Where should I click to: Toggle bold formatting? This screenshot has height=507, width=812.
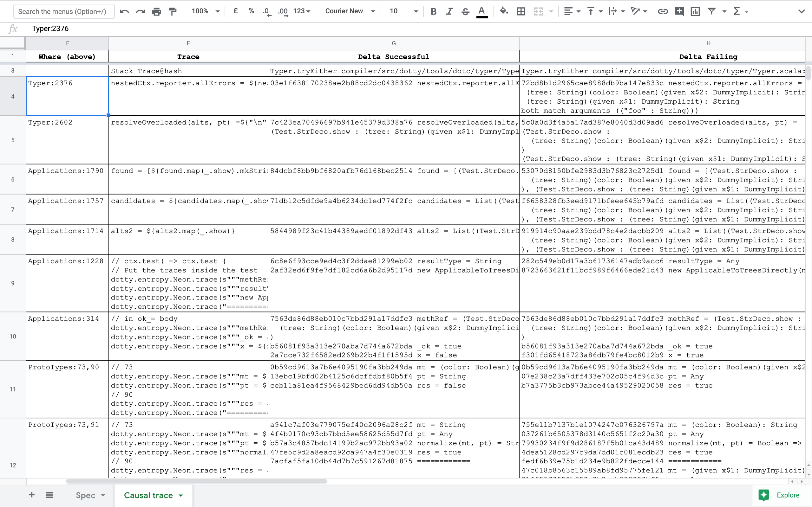pyautogui.click(x=433, y=11)
